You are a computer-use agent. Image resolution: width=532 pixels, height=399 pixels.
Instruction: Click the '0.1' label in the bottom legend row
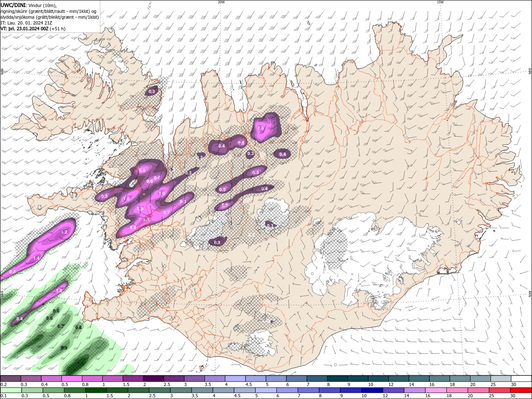pos(3,396)
